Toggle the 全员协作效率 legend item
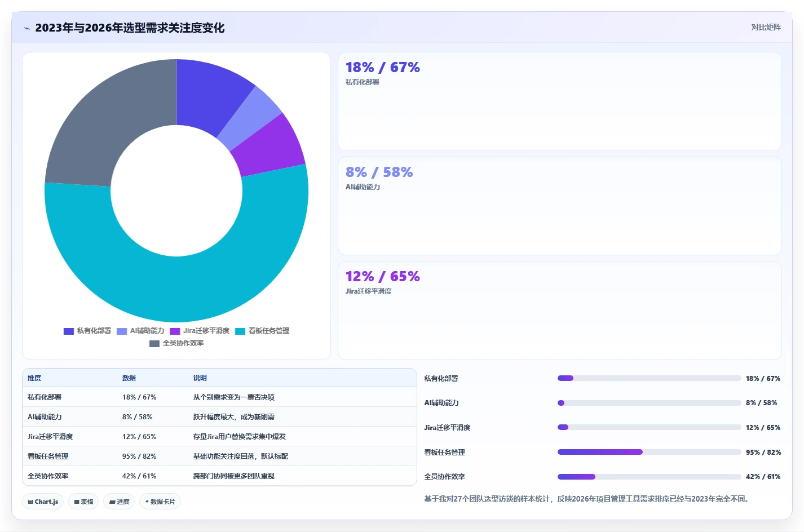This screenshot has height=532, width=804. pos(176,343)
